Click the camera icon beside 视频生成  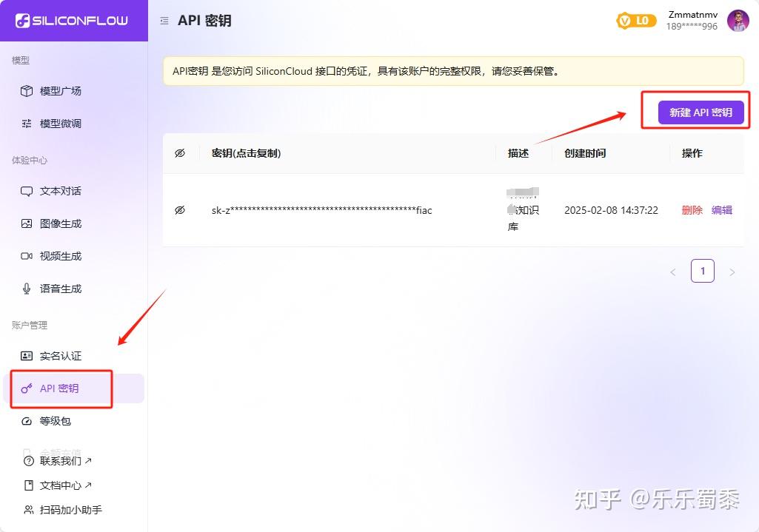(27, 256)
